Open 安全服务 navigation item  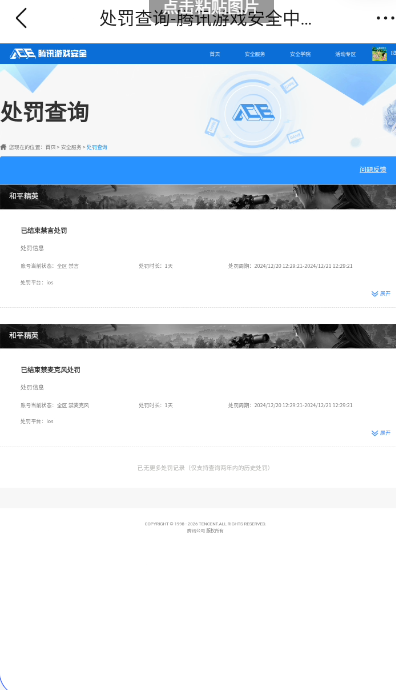coord(255,54)
